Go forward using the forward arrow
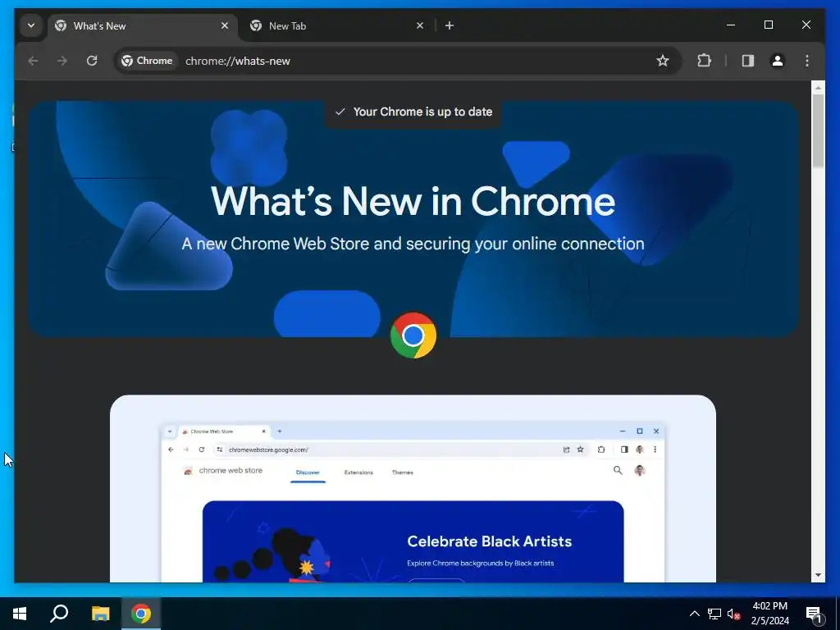840x630 pixels. click(x=62, y=61)
